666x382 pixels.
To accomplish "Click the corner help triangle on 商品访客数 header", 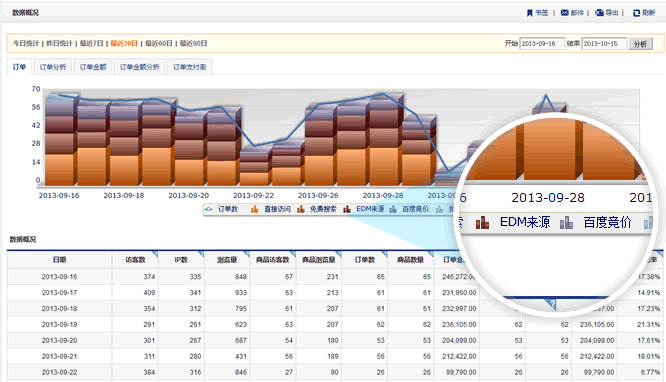I will click(292, 254).
